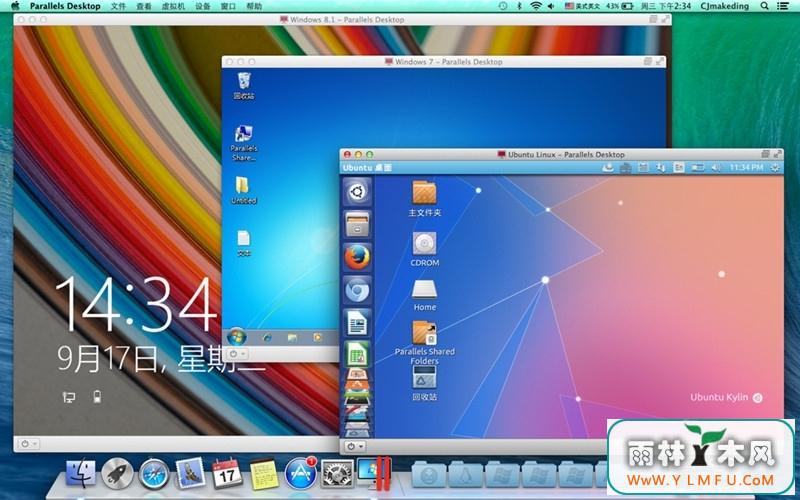Image resolution: width=800 pixels, height=500 pixels.
Task: Open App Store in the Dock
Action: (x=301, y=473)
